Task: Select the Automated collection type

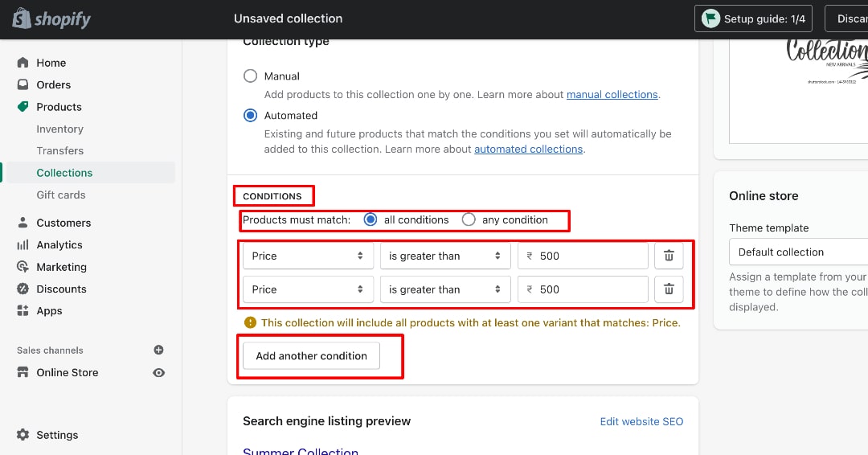Action: [x=250, y=115]
